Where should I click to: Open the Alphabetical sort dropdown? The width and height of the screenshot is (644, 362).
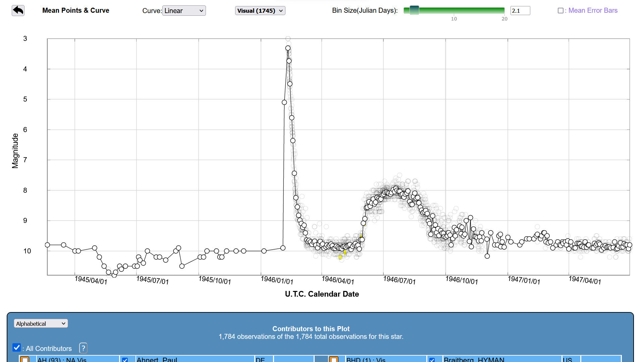click(41, 323)
